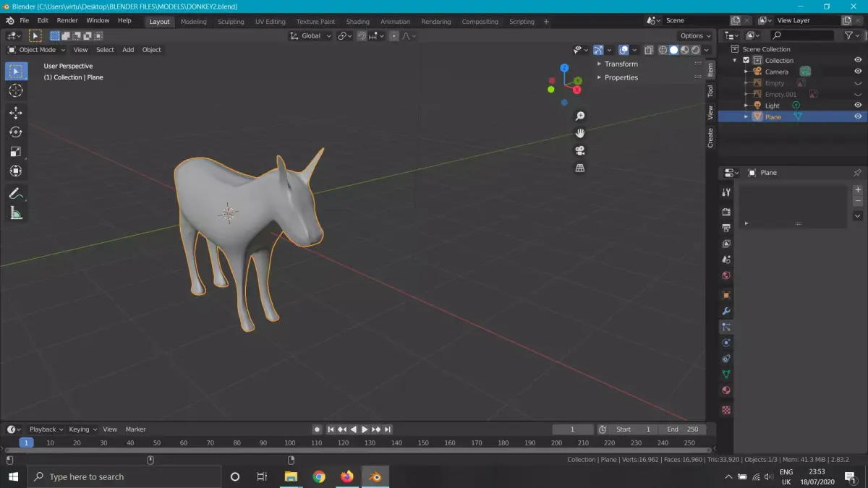Select the Scale tool
The width and height of the screenshot is (868, 488).
click(x=16, y=152)
